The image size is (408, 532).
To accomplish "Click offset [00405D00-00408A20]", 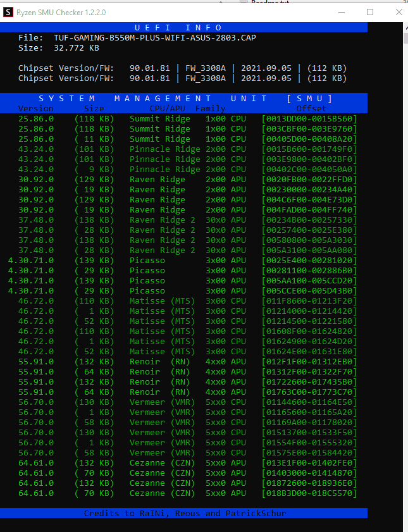I will pos(309,139).
